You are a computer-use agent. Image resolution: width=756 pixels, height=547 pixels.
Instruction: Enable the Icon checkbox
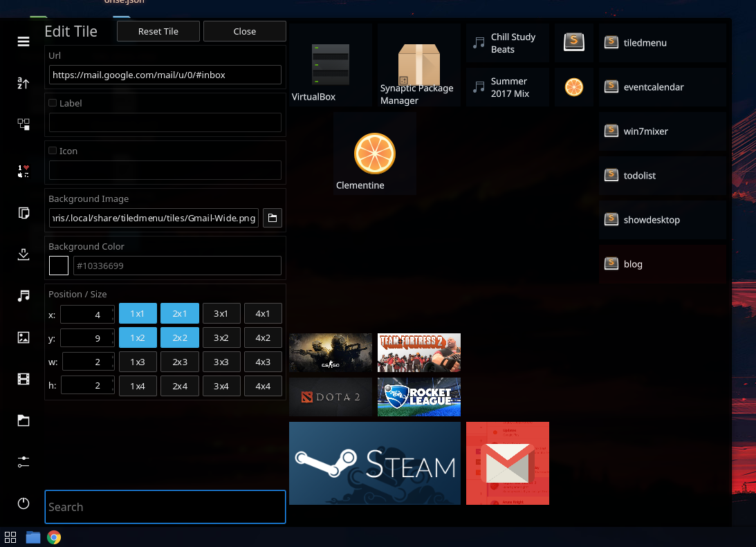[53, 151]
